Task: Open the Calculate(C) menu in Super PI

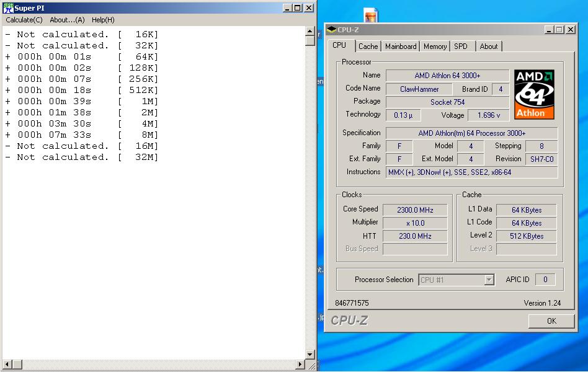Action: click(24, 20)
